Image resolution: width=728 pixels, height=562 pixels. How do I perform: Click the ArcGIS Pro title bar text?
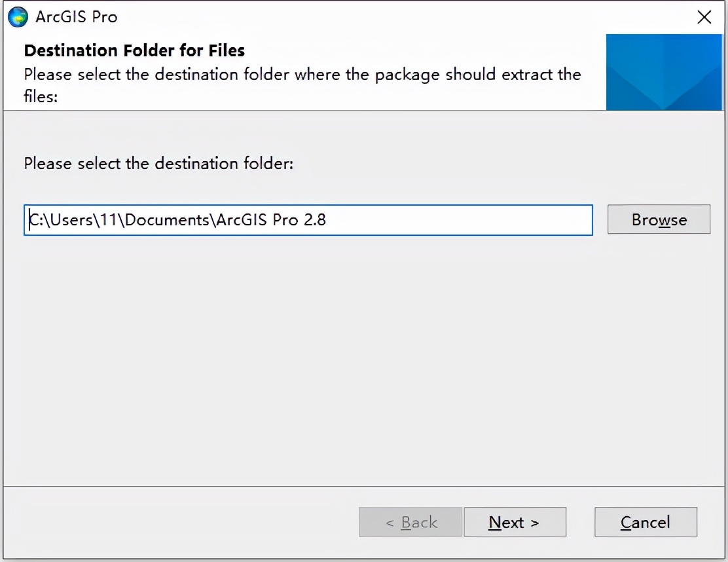tap(77, 17)
